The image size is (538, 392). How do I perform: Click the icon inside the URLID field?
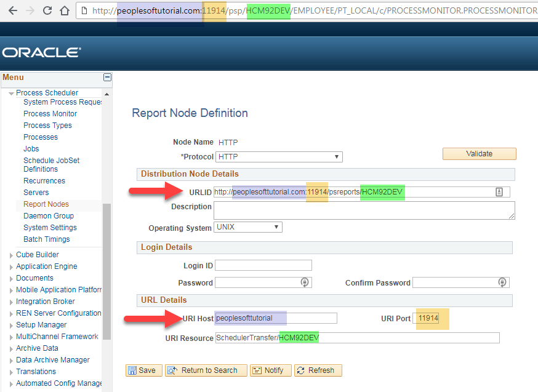(499, 192)
